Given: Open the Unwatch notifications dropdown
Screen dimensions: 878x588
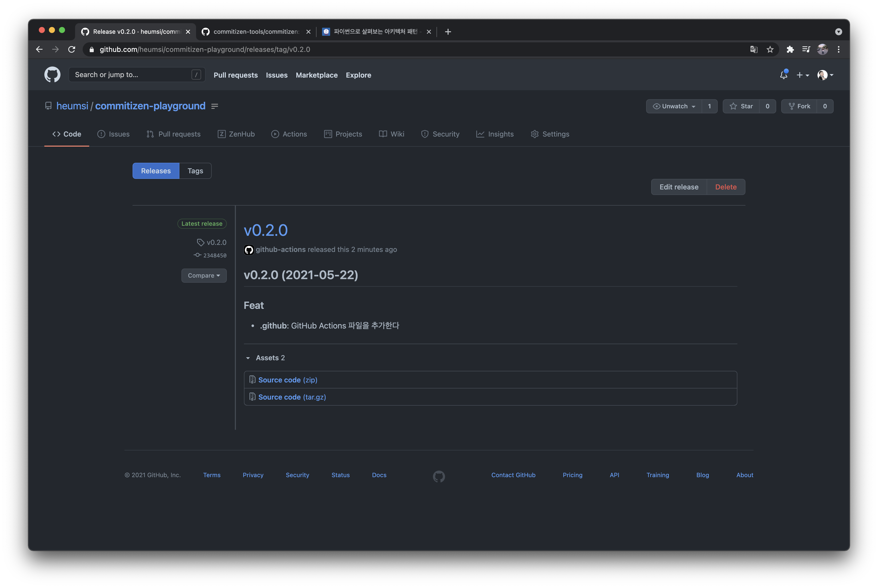Looking at the screenshot, I should [x=674, y=107].
